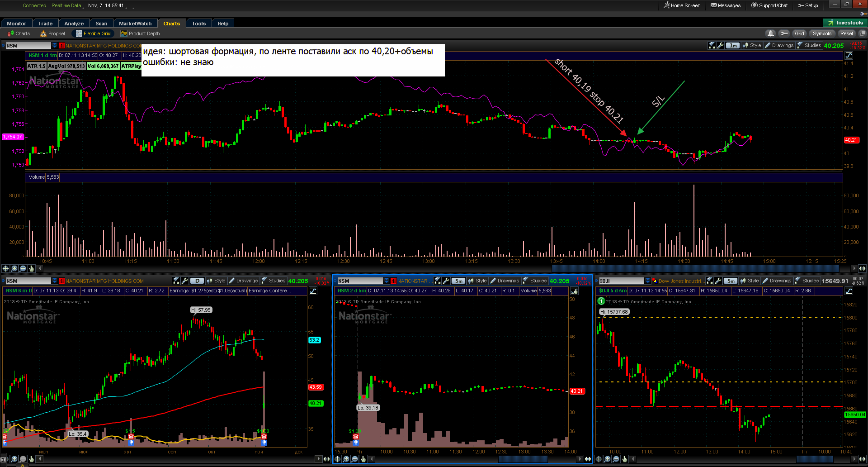Change D timeframe of daily NSM chart
This screenshot has width=868, height=467.
pos(197,281)
